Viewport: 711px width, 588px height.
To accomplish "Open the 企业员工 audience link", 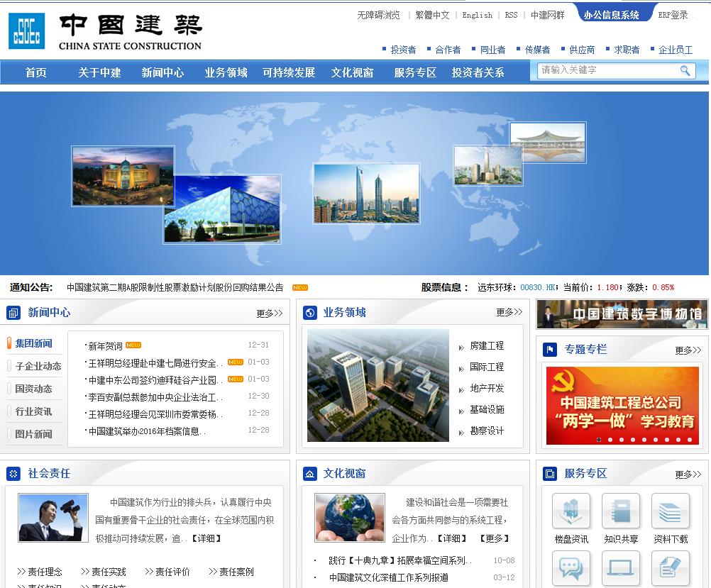I will (x=676, y=50).
